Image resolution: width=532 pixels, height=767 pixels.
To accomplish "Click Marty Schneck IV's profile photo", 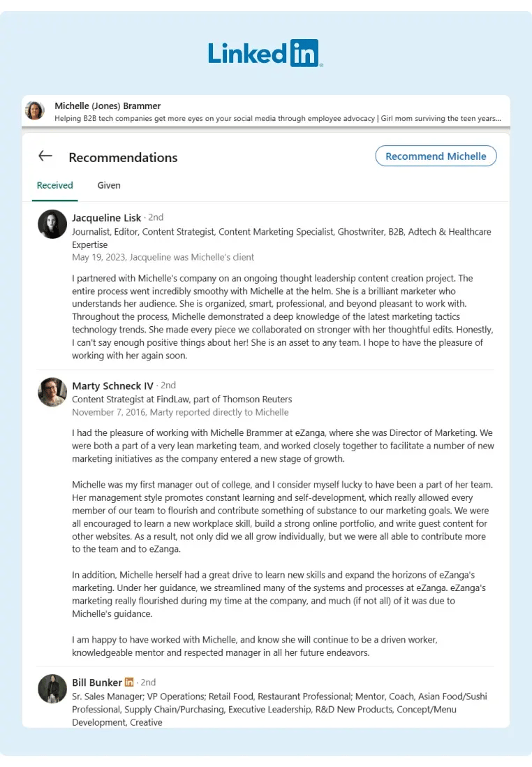I will click(x=52, y=392).
